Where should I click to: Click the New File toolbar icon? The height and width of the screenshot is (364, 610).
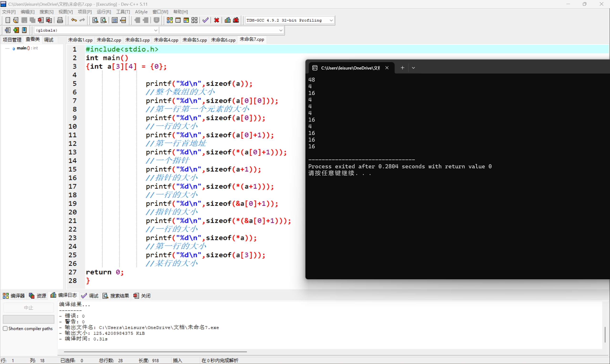(x=8, y=20)
